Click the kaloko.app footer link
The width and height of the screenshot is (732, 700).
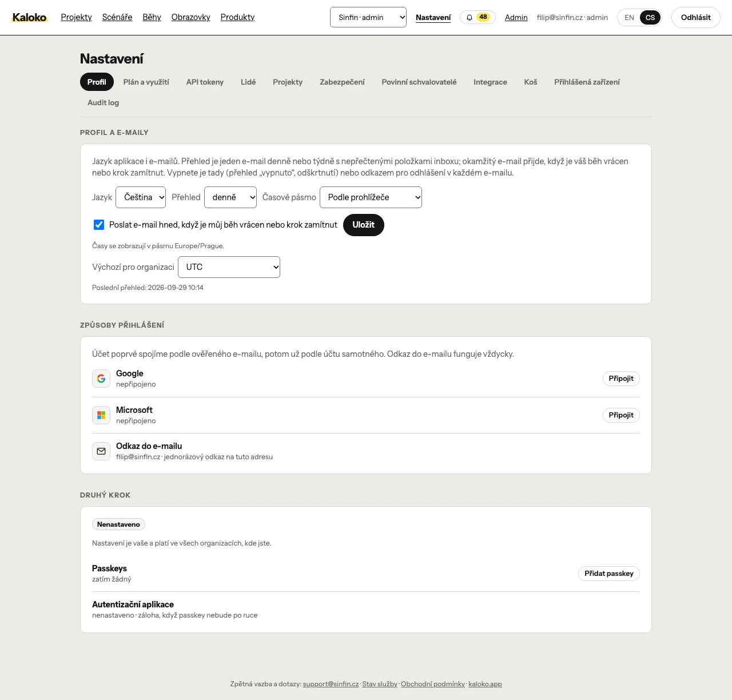[x=485, y=684]
